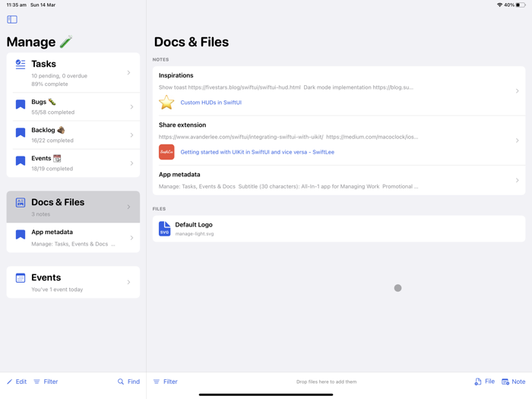The height and width of the screenshot is (399, 532).
Task: Check the battery indicator in status bar
Action: [521, 5]
